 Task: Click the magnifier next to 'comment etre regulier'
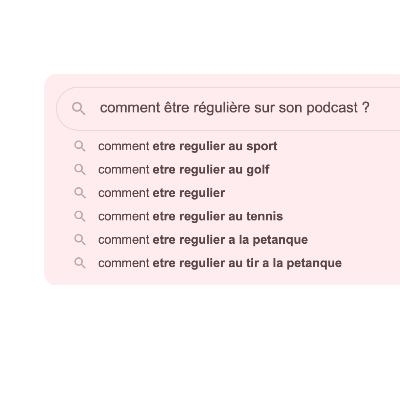(80, 193)
